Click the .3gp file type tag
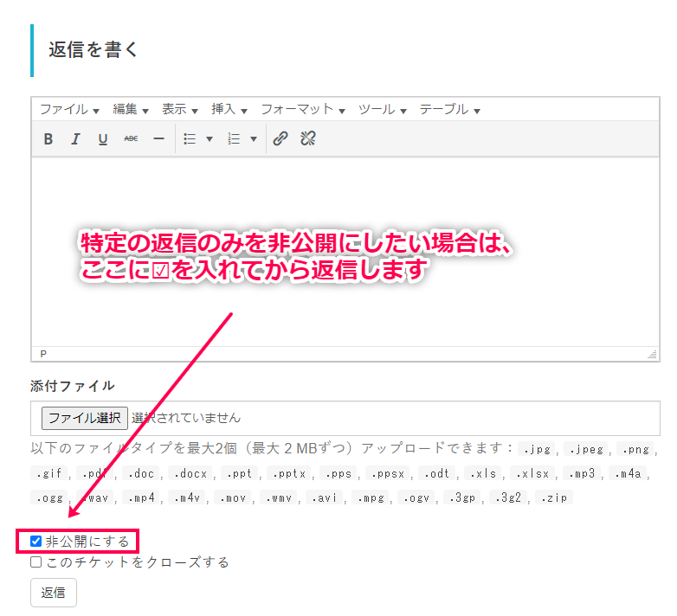Image resolution: width=677 pixels, height=616 pixels. (x=462, y=497)
